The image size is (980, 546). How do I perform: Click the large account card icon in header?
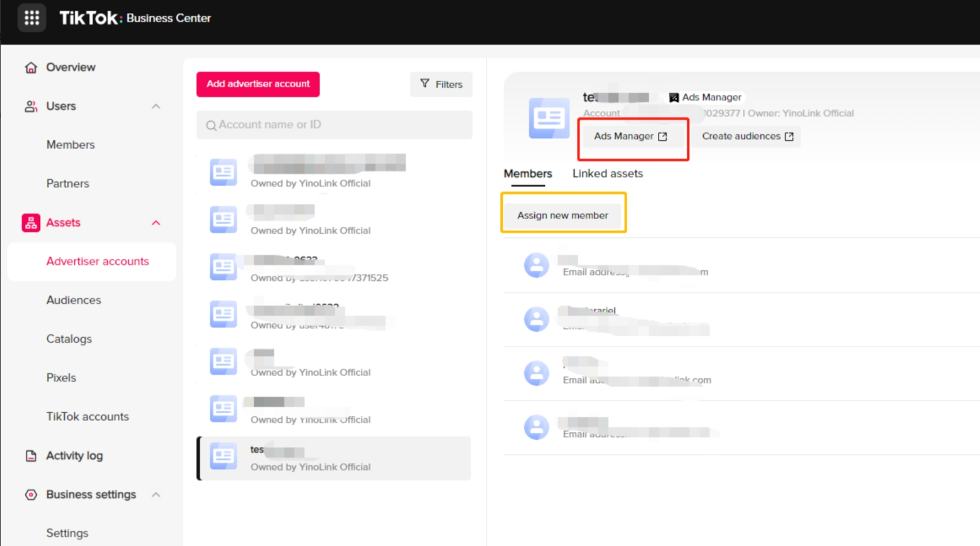coord(549,118)
